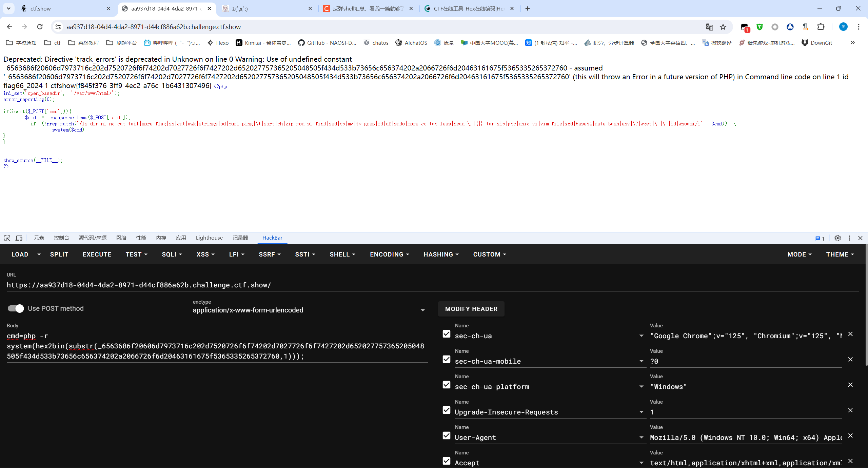Image resolution: width=868 pixels, height=468 pixels.
Task: Click the DevTools inspect element icon
Action: tap(7, 238)
